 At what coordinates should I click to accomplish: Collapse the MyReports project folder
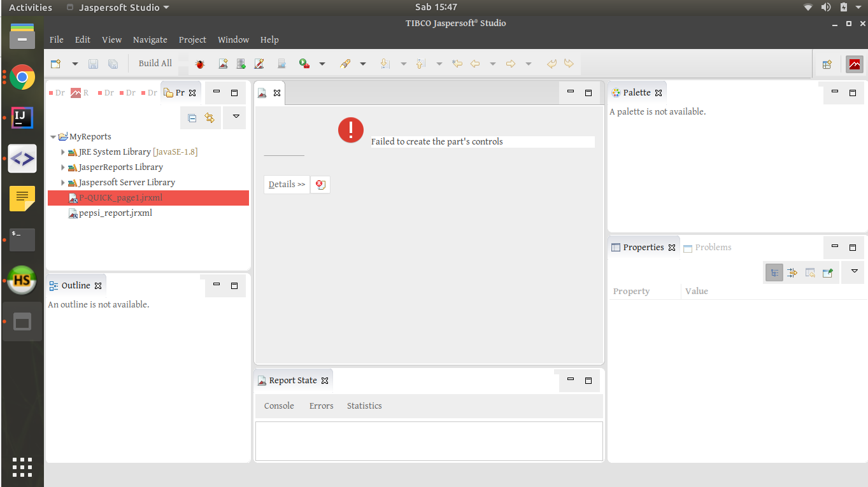pyautogui.click(x=53, y=137)
